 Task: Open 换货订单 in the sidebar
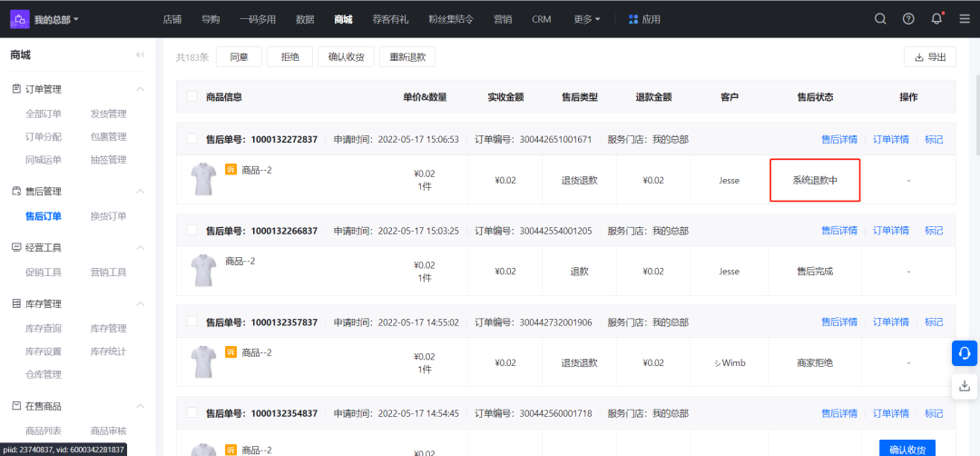(x=108, y=216)
